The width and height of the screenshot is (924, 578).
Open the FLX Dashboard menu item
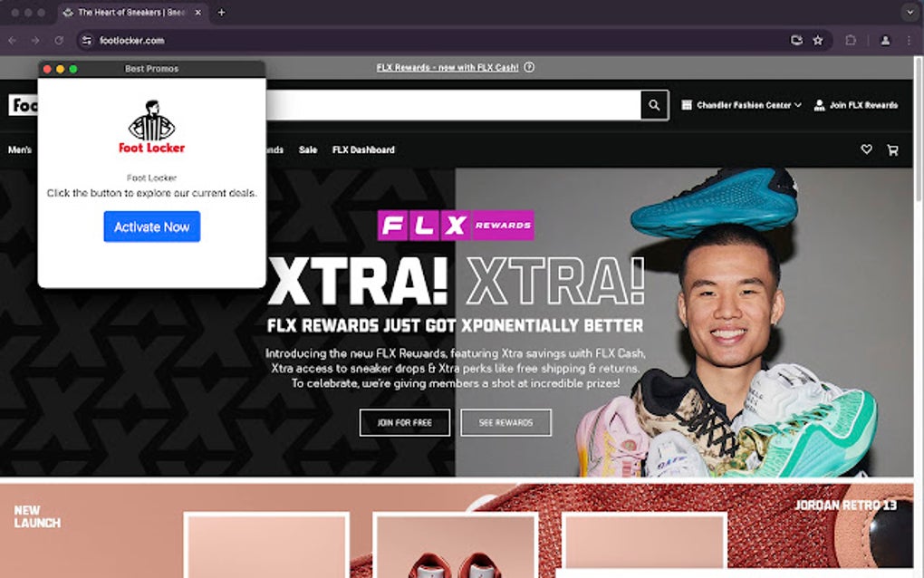pos(363,149)
